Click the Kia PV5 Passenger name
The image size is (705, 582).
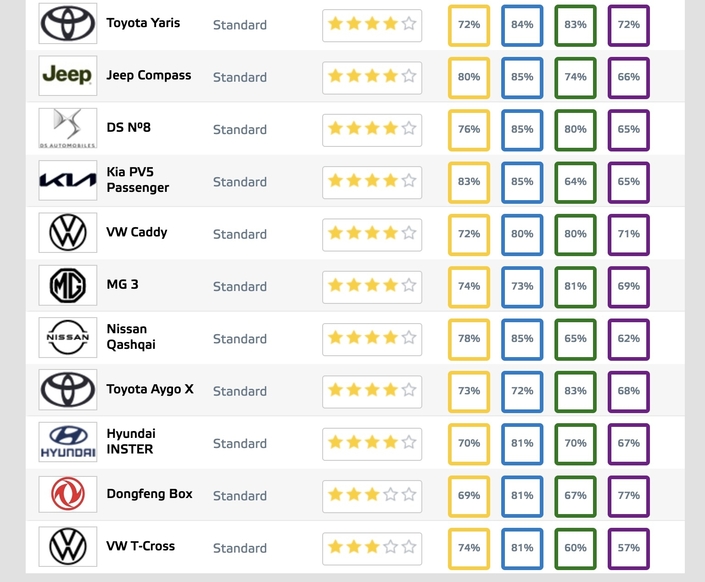[137, 180]
